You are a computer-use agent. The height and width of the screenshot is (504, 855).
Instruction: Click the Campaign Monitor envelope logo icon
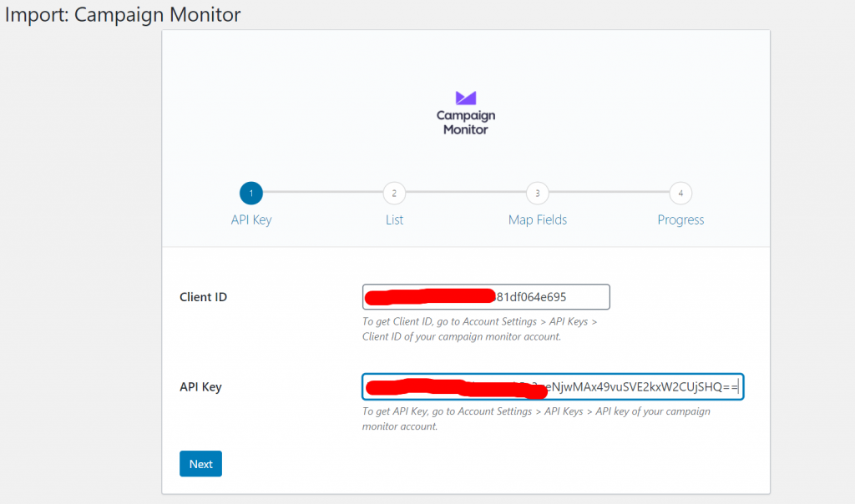coord(466,98)
